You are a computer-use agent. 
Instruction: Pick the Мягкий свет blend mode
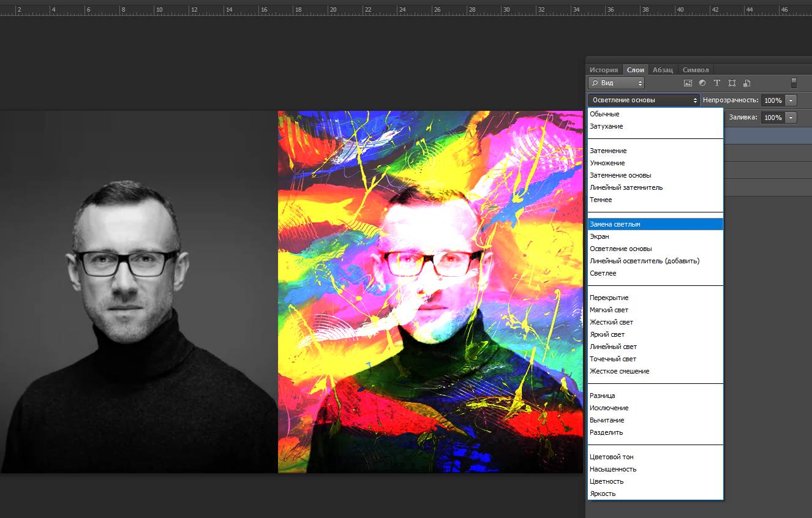tap(609, 310)
